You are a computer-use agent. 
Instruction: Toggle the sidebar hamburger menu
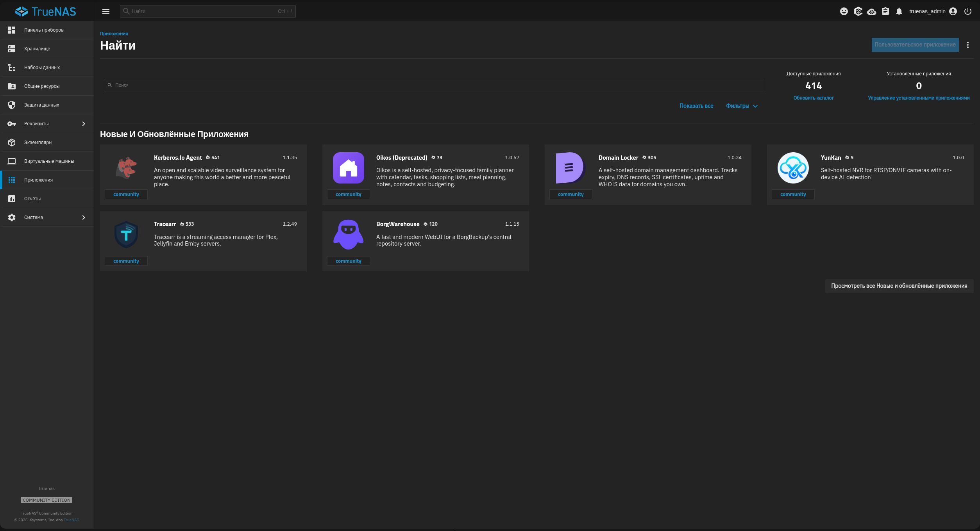106,11
